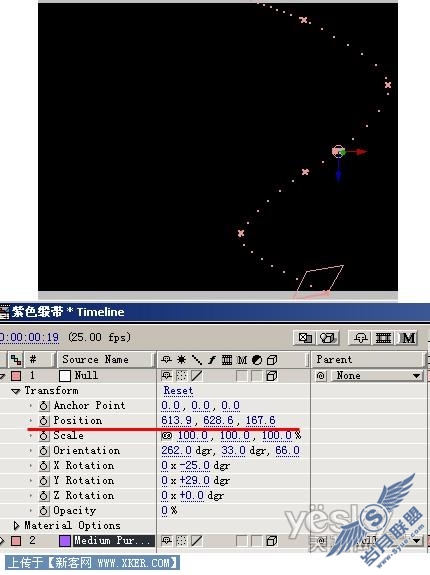
Task: Click the Reset link for Transform
Action: point(178,391)
